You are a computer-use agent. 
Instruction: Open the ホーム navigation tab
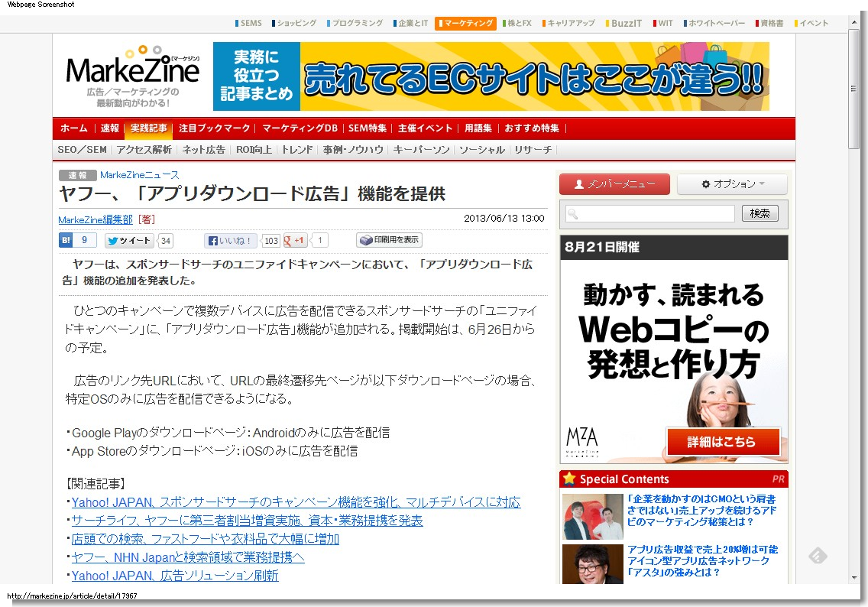[74, 128]
